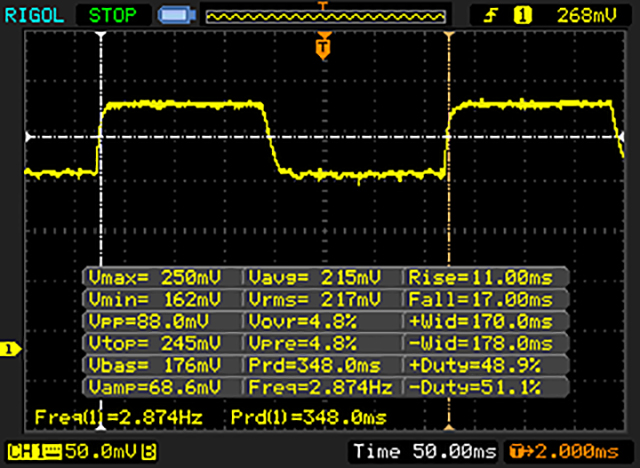The width and height of the screenshot is (640, 468).
Task: Click the yellow channel 1 ground marker
Action: point(10,349)
